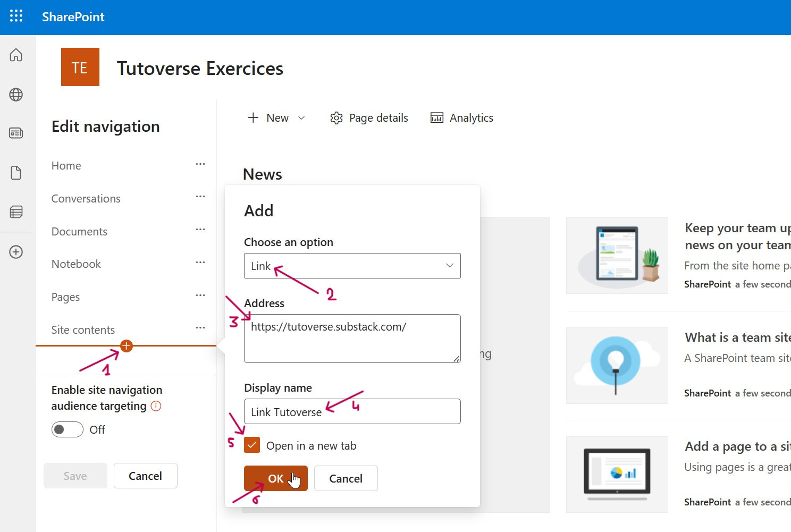Open the ellipsis menu for Notebook
Screen dimensions: 791x532
[x=200, y=263]
